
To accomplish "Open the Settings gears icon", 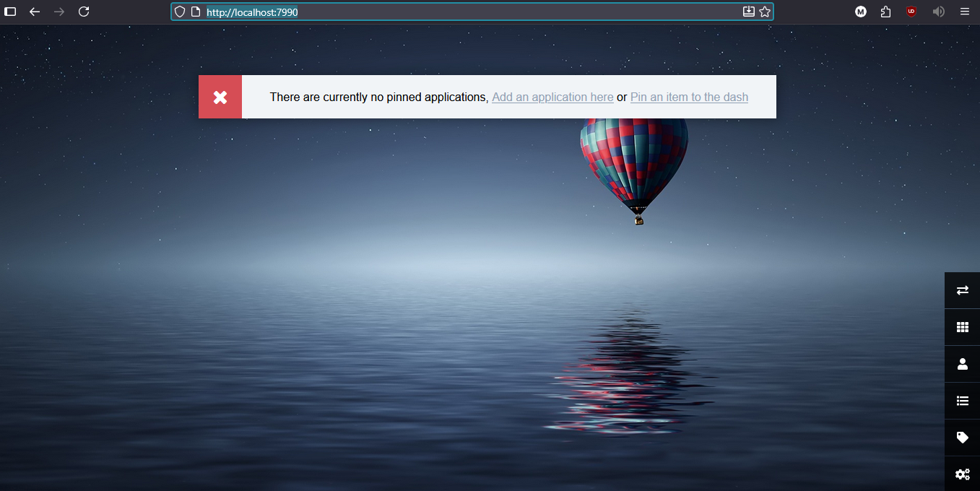I will point(962,474).
